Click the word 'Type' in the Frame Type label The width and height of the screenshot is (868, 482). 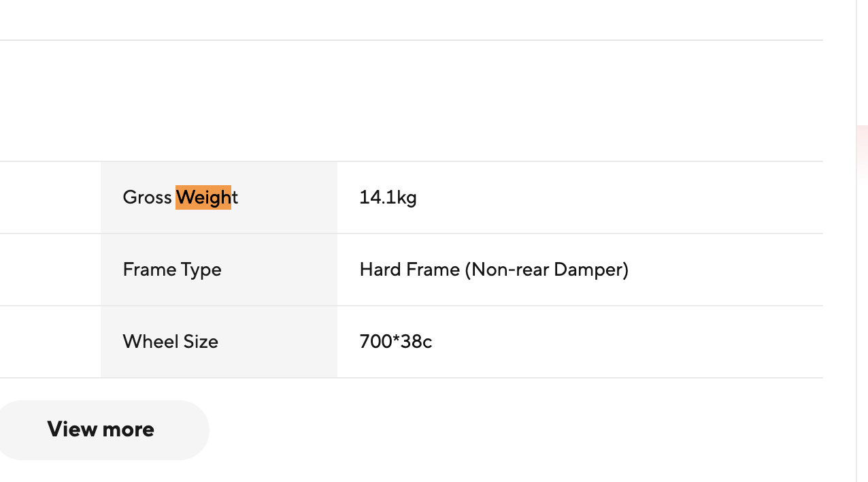point(201,270)
